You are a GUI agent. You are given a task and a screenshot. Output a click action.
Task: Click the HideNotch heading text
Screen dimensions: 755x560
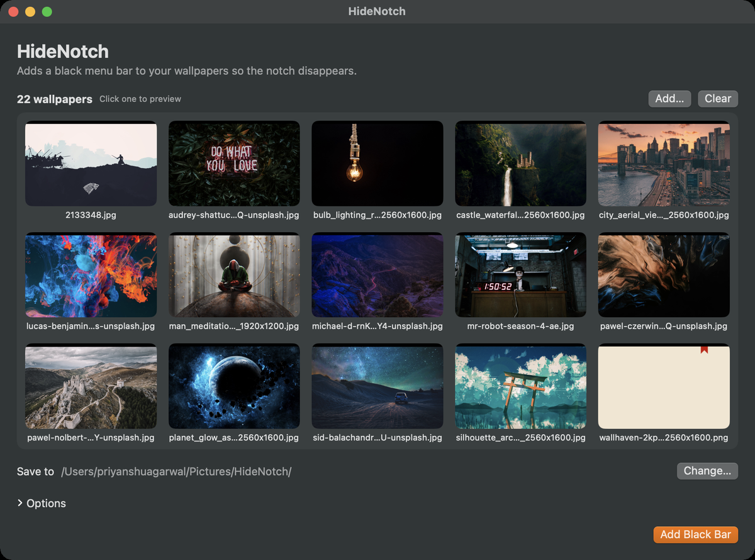point(63,52)
